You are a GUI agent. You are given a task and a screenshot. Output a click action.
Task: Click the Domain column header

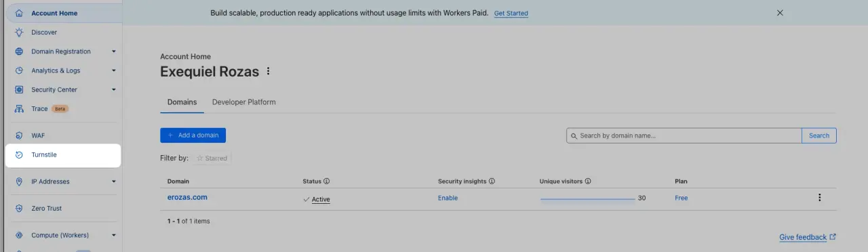coord(178,182)
